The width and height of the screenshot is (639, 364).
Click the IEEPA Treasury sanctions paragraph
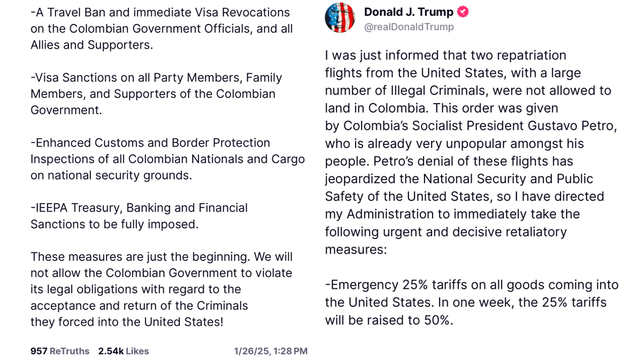(x=139, y=215)
